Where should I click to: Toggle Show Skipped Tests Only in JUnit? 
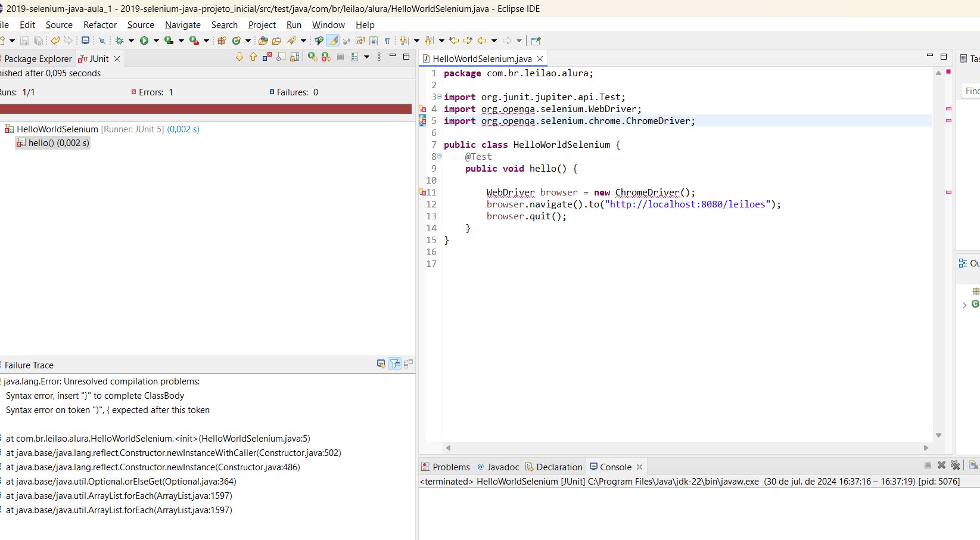point(281,57)
